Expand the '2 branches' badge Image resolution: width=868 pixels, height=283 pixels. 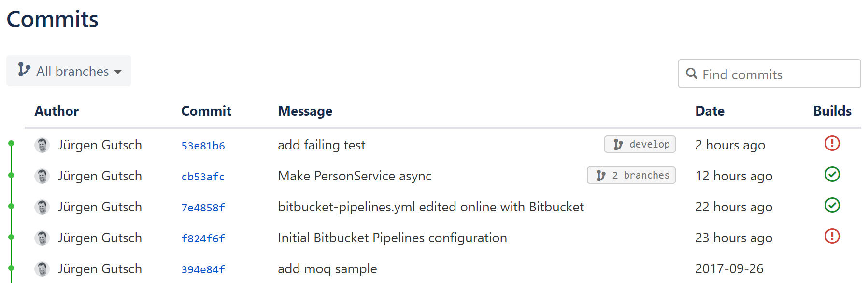[631, 175]
